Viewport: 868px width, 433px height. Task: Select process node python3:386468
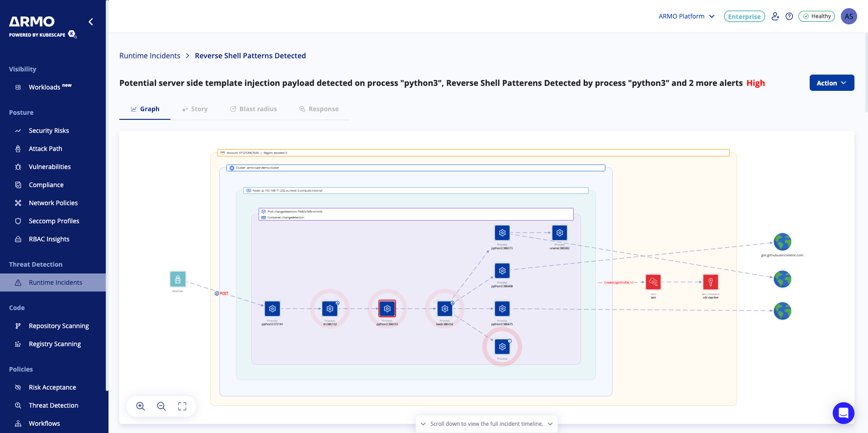(x=502, y=271)
